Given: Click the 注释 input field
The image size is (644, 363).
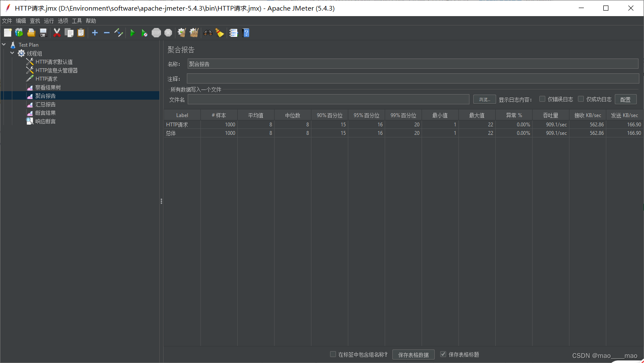Looking at the screenshot, I should [413, 78].
